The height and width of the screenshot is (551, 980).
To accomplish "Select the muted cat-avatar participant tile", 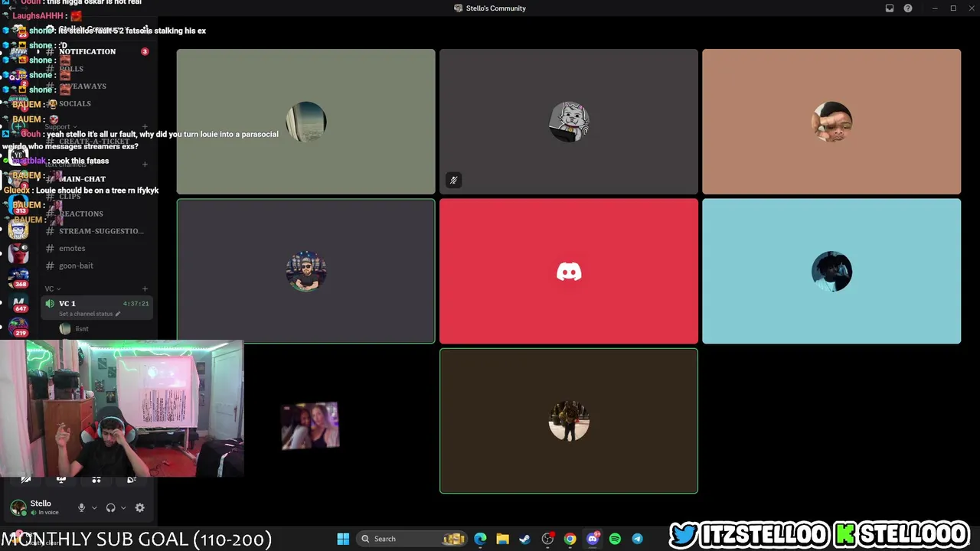I will [x=569, y=122].
